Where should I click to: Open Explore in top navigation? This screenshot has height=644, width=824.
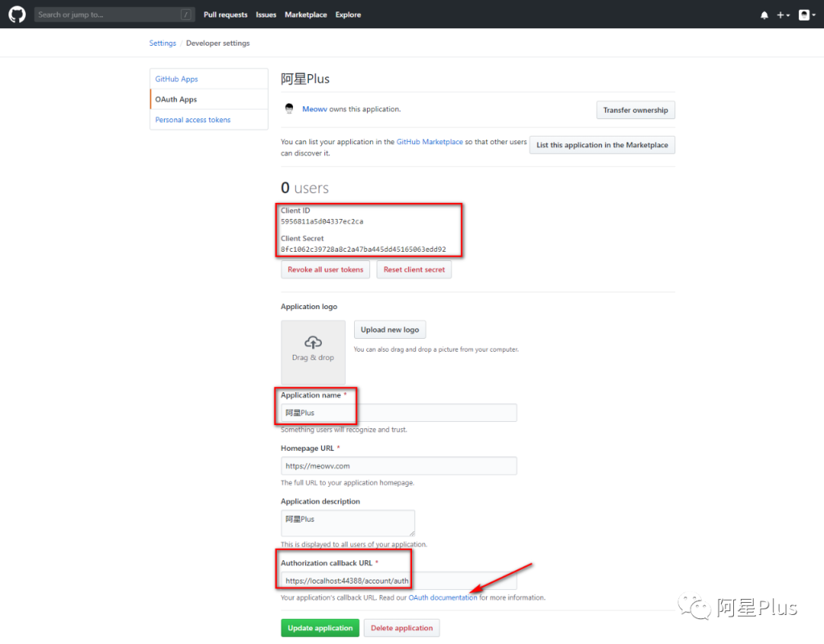pos(348,14)
